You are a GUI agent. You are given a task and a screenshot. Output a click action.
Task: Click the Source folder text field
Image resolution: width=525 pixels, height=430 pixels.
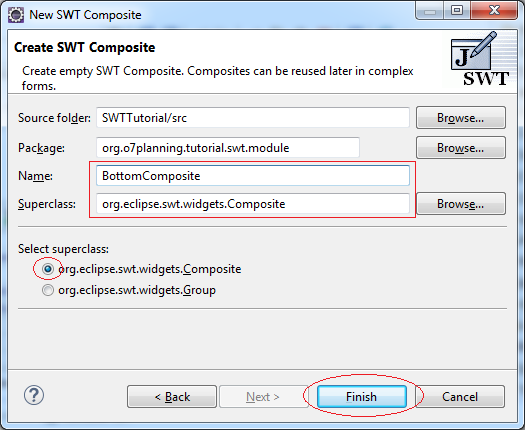pos(253,118)
